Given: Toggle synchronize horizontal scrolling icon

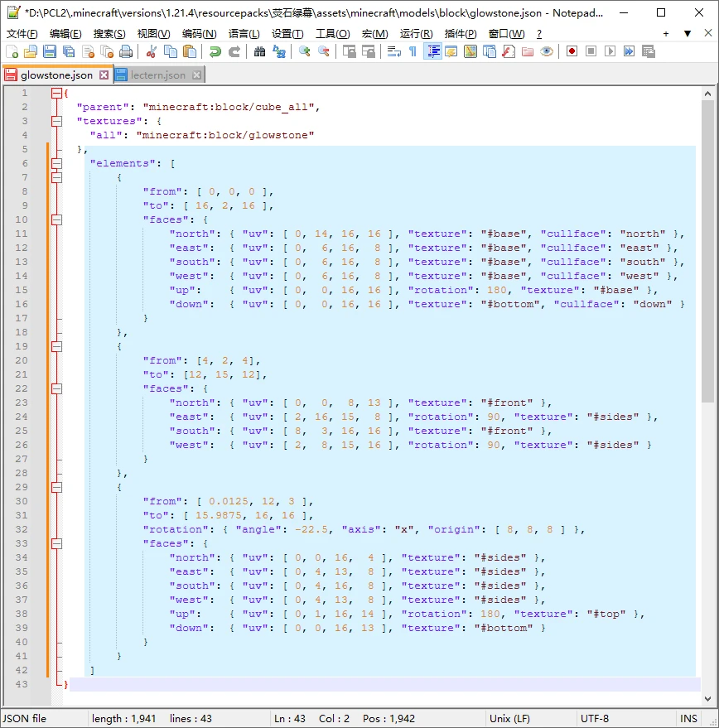Looking at the screenshot, I should [x=369, y=51].
